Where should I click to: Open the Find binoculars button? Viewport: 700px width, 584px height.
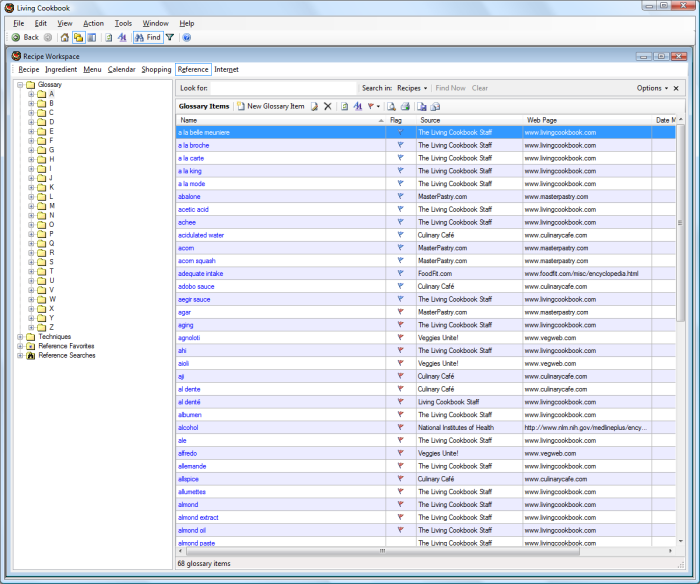coord(148,38)
